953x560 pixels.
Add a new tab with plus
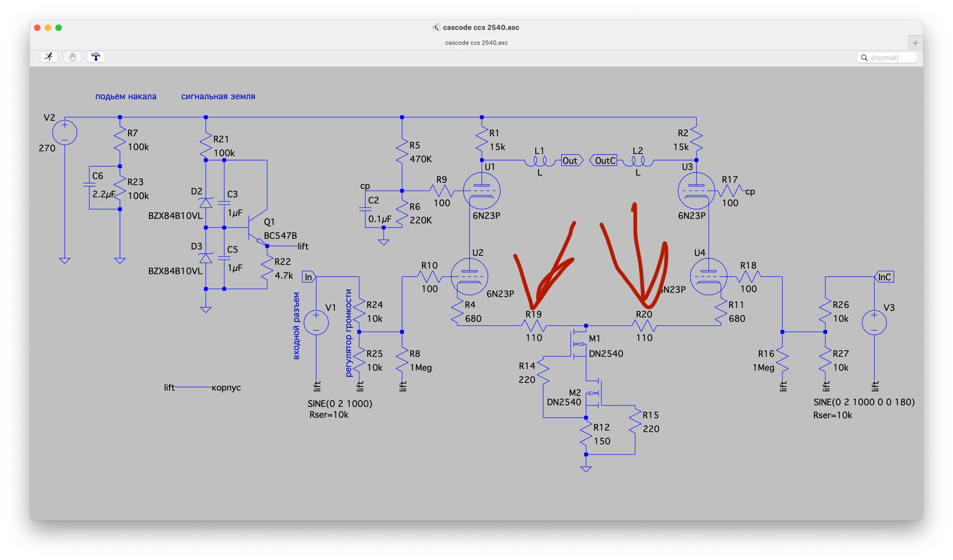(915, 43)
